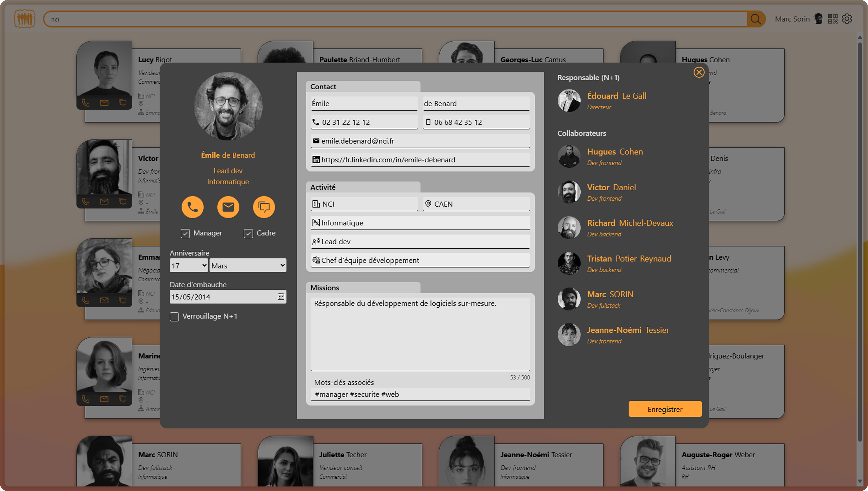
Task: Uncheck the Manager checkbox
Action: (x=185, y=233)
